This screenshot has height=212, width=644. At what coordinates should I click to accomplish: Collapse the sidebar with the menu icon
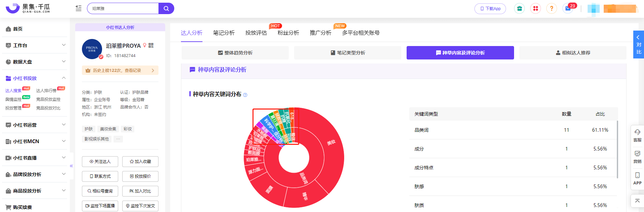[79, 8]
